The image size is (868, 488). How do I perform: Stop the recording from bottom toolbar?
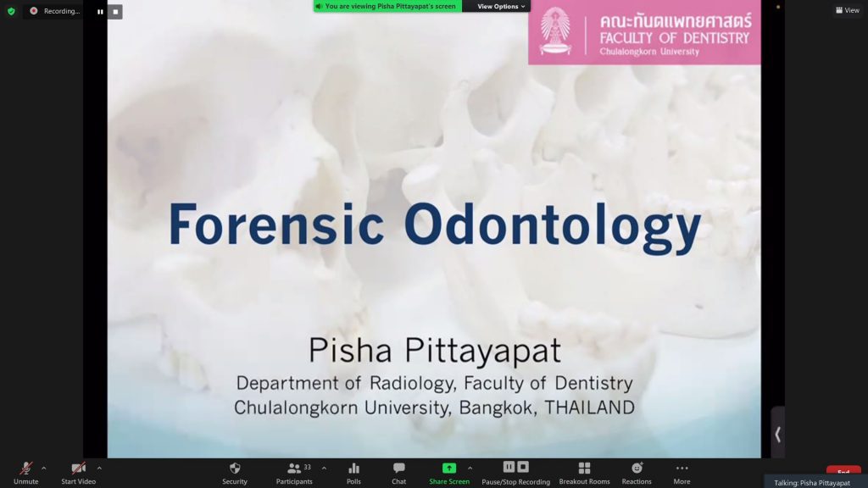pos(522,467)
